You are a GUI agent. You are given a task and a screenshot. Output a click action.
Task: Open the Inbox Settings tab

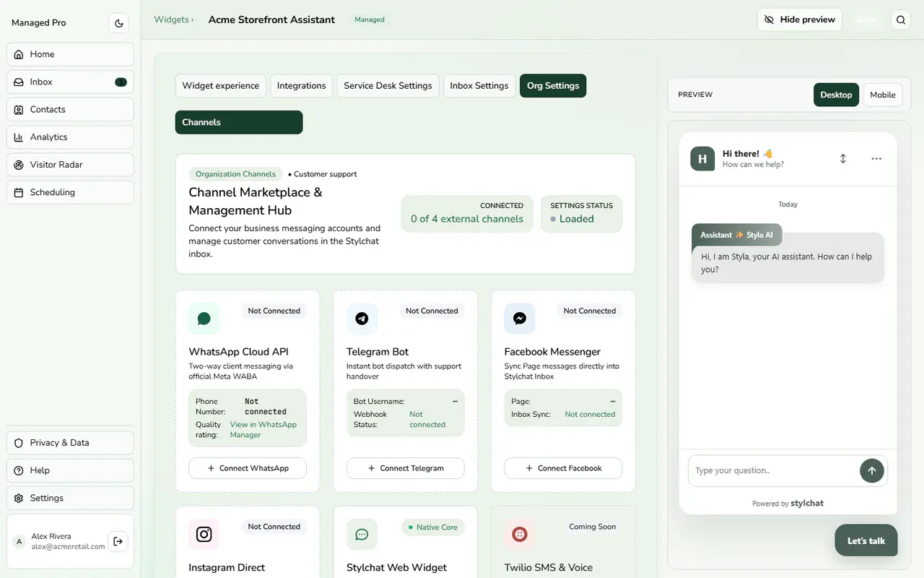click(x=479, y=85)
